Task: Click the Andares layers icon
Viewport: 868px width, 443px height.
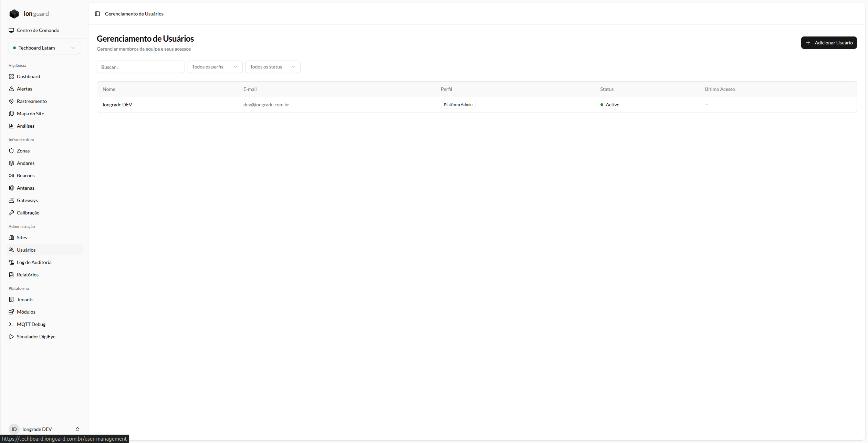Action: coord(11,163)
